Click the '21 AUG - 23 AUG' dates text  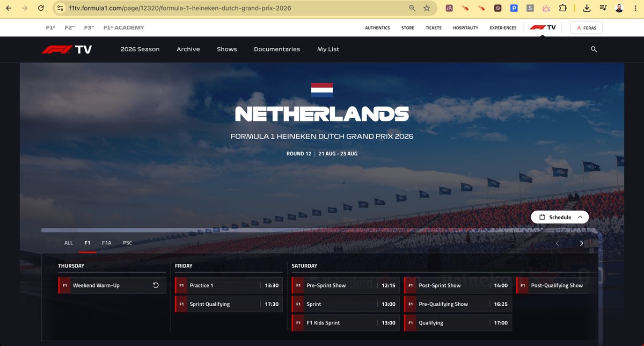pos(338,154)
